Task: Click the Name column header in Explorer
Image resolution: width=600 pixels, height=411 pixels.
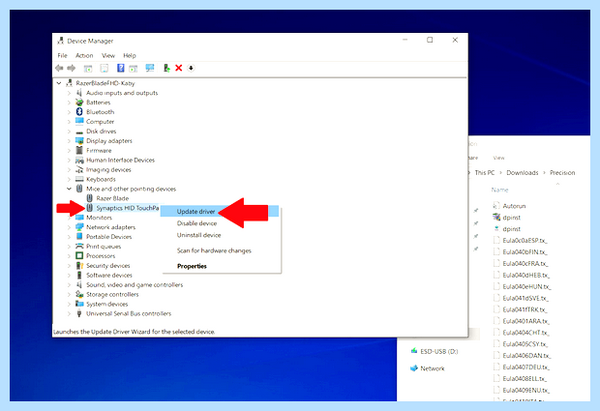Action: click(x=500, y=190)
